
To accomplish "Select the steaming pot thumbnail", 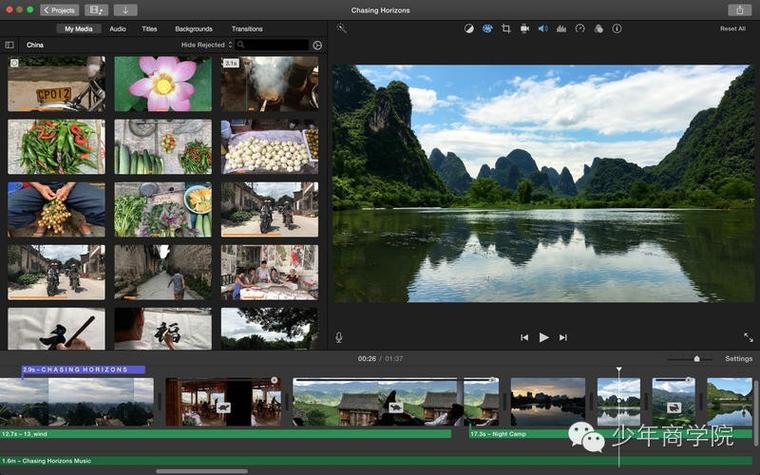I will pyautogui.click(x=269, y=84).
